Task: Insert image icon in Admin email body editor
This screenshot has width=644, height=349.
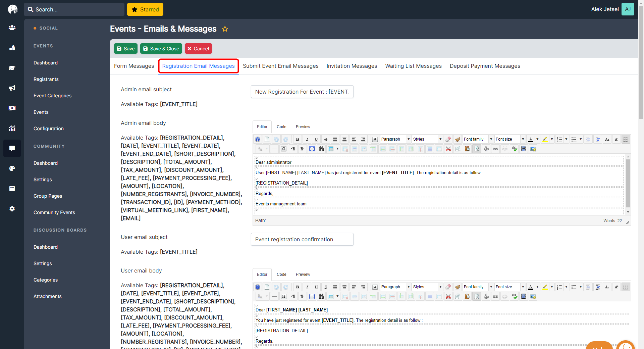Action: (533, 149)
